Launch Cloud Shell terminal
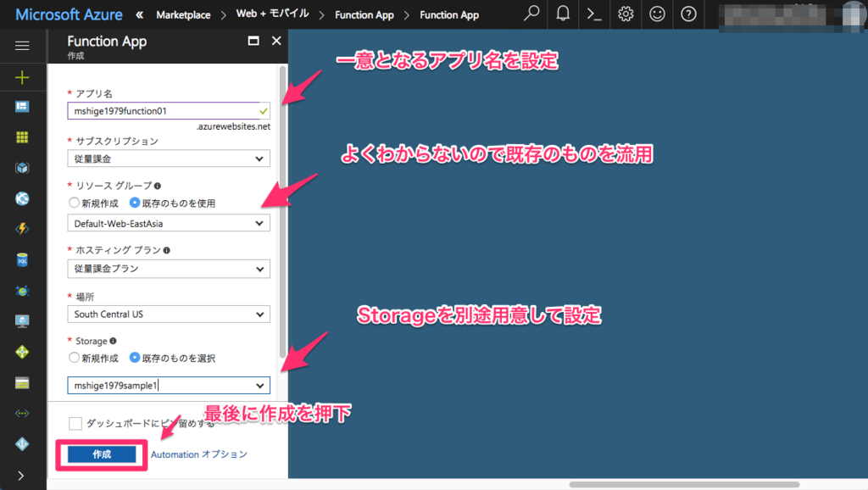Screen dimensions: 868x490 coord(593,14)
